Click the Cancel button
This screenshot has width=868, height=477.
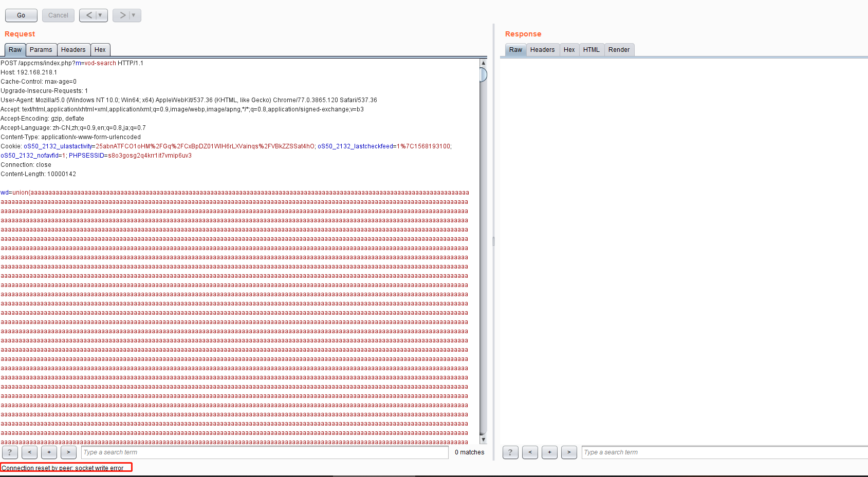tap(58, 15)
